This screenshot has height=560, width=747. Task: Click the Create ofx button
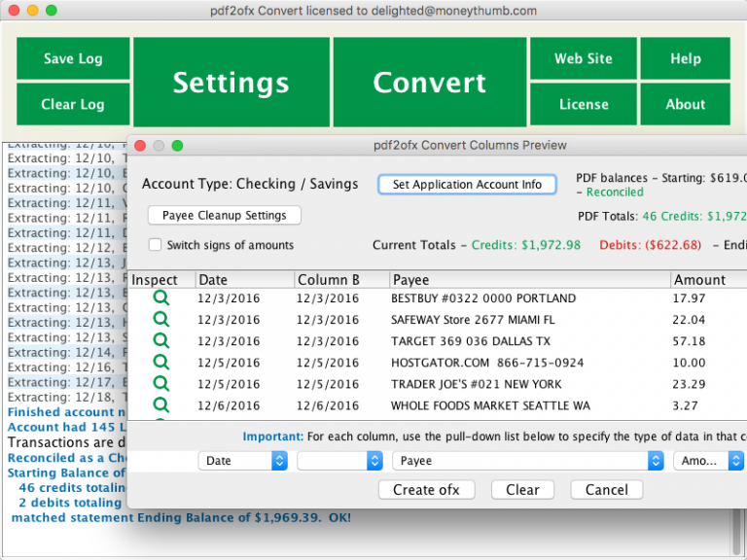(426, 490)
